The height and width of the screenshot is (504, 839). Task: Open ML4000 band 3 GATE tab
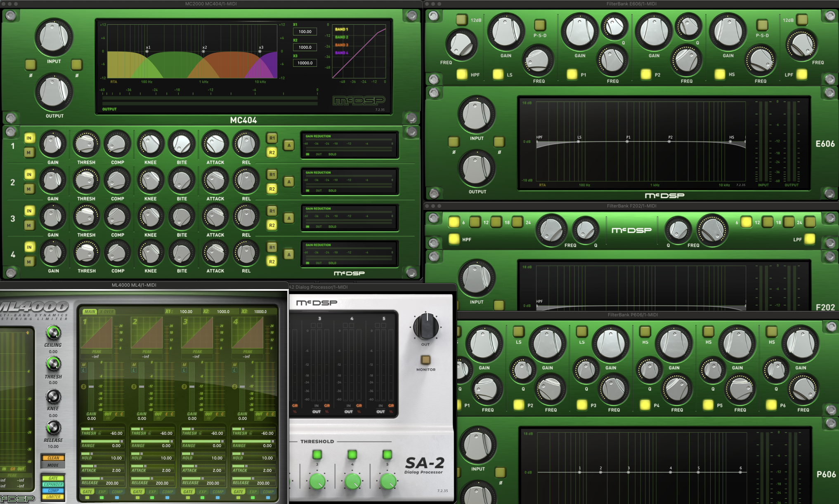coord(188,492)
